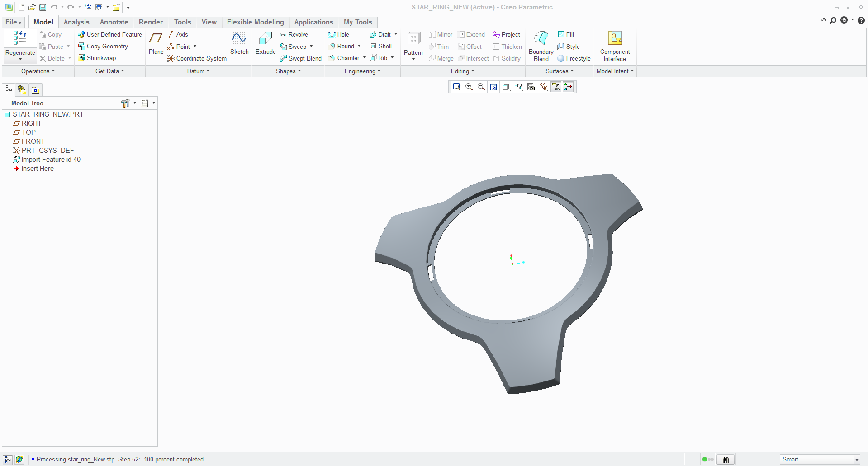868x466 pixels.
Task: Click the New file icon
Action: tap(21, 7)
